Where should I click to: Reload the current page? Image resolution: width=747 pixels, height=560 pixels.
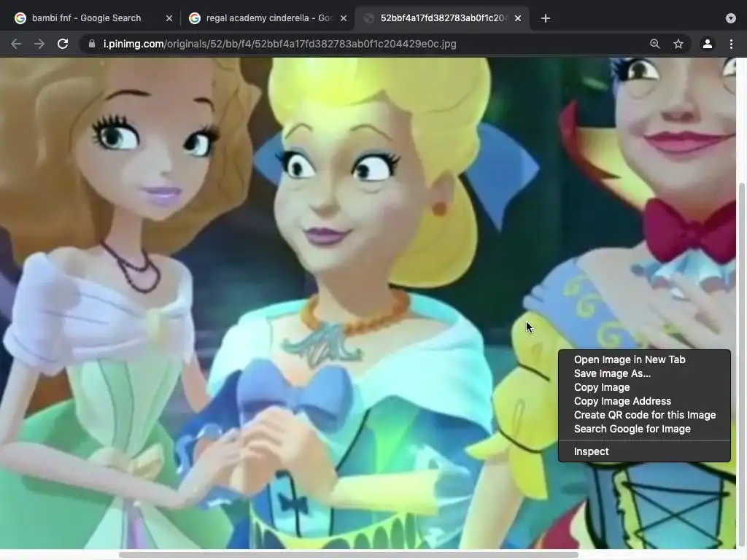point(63,44)
